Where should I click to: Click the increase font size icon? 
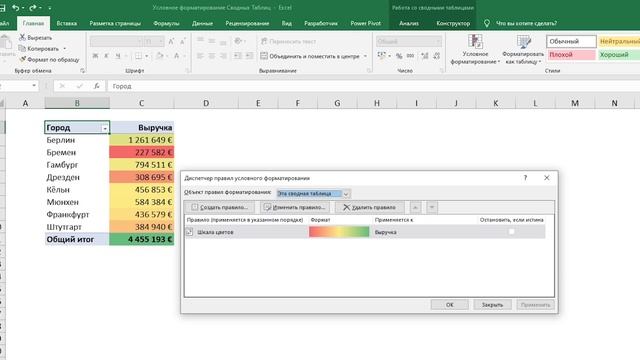pyautogui.click(x=171, y=42)
